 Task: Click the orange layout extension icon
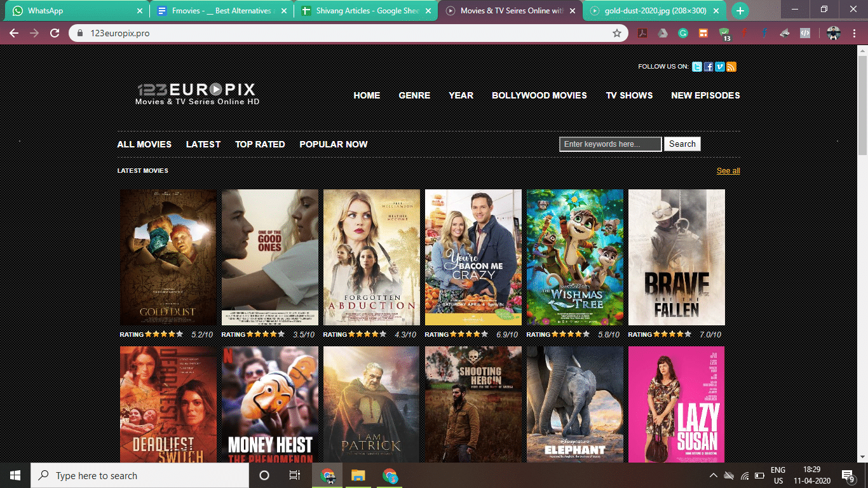(703, 33)
